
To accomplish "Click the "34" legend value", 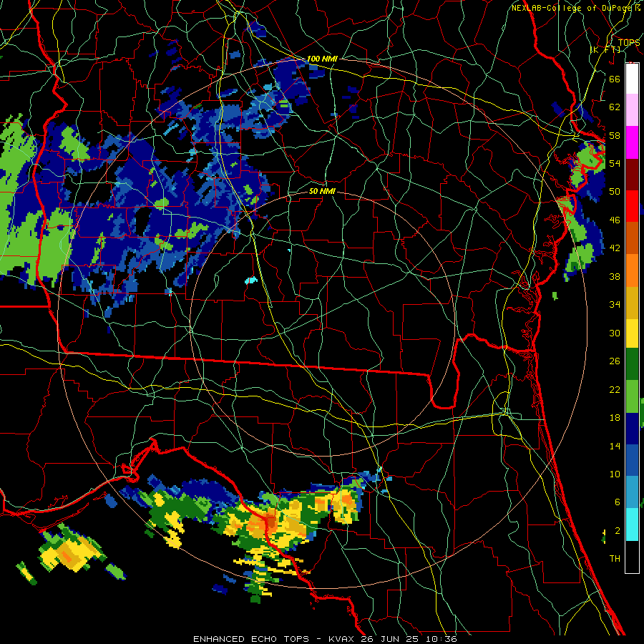I will [615, 305].
